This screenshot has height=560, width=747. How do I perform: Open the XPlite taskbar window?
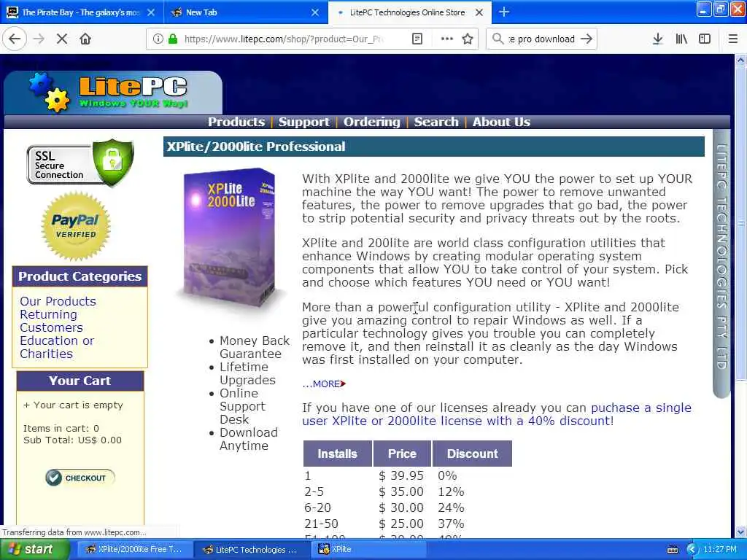pyautogui.click(x=368, y=550)
